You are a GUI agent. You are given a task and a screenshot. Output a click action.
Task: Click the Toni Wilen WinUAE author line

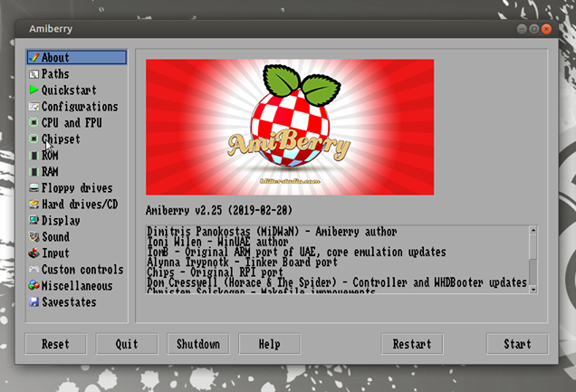coord(217,242)
